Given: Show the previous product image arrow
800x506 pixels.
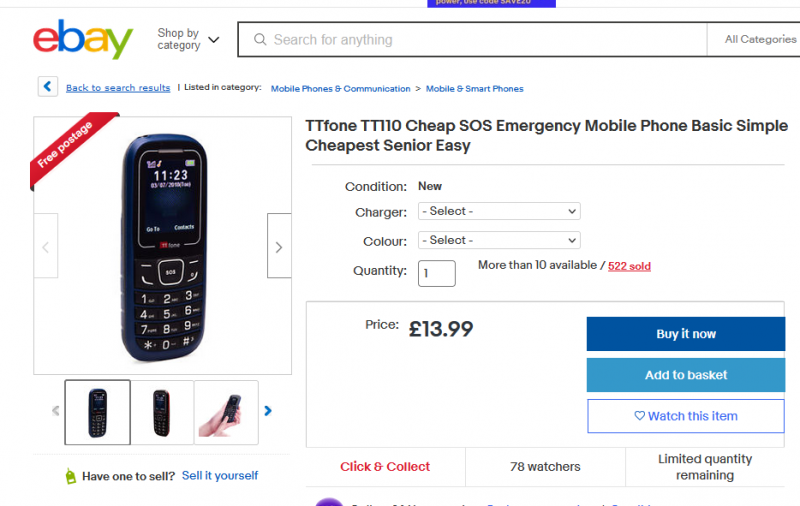Looking at the screenshot, I should 45,246.
